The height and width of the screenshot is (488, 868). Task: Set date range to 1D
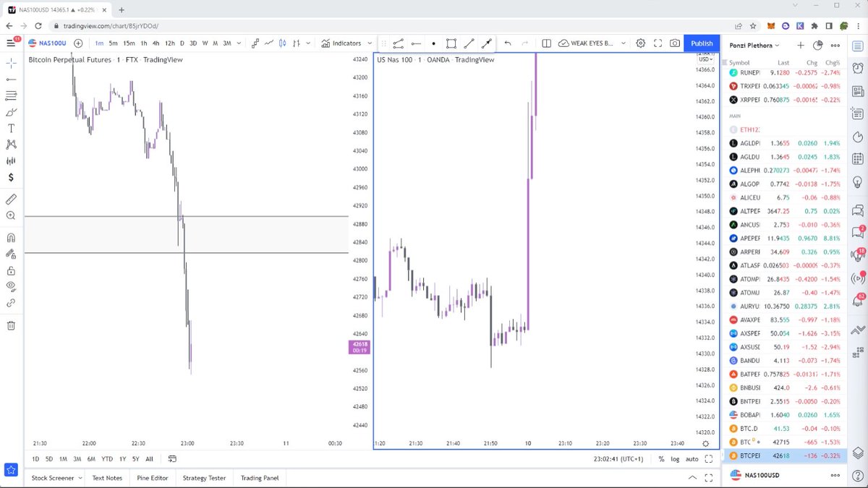(36, 458)
